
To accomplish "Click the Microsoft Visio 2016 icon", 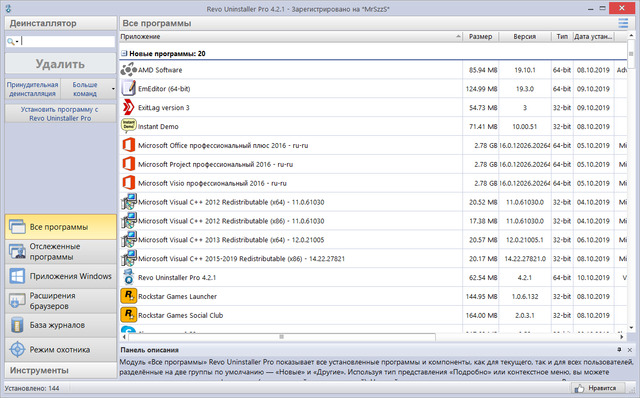I will coord(129,183).
